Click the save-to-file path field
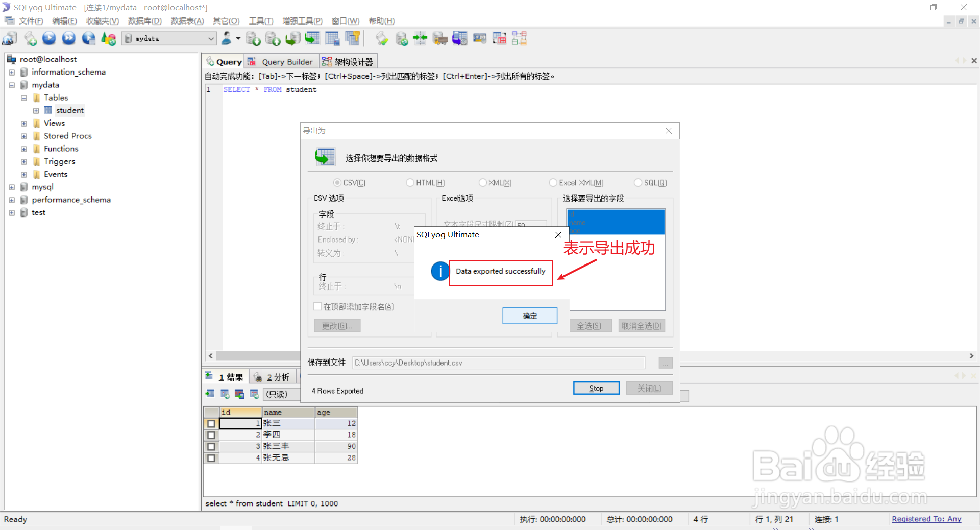Screen dimensions: 980x530 click(499, 363)
